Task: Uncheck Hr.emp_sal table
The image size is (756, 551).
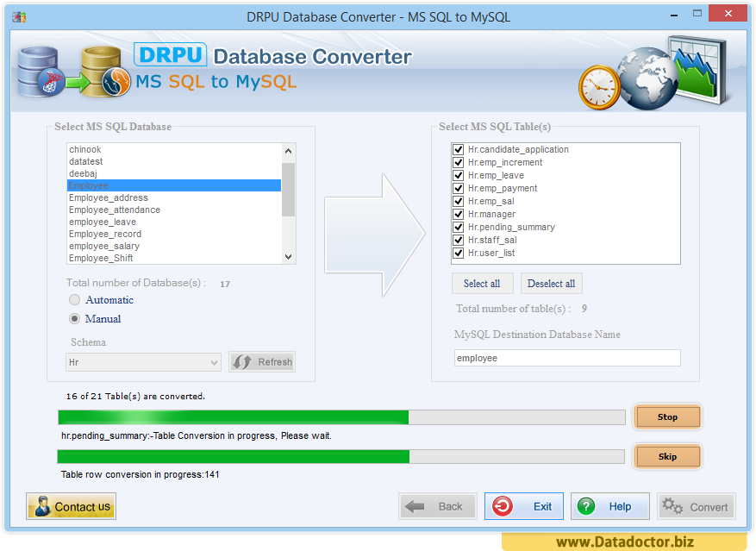Action: click(458, 201)
